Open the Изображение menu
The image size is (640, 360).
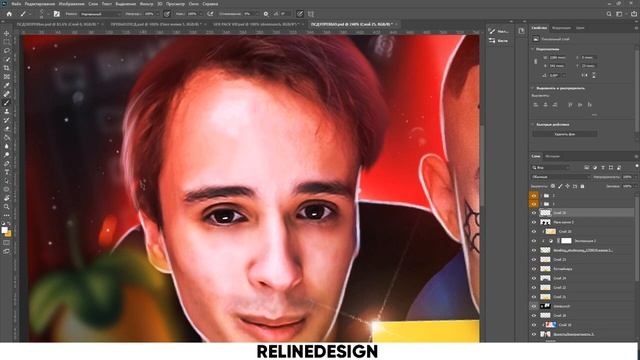point(71,4)
